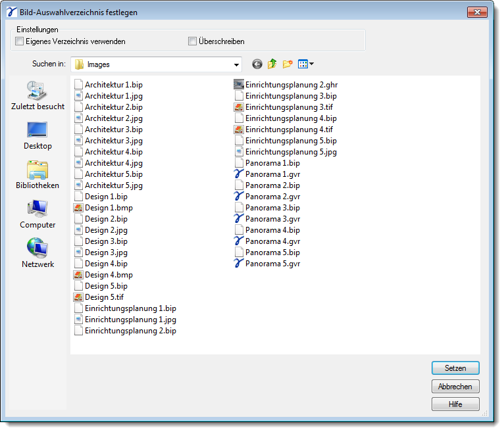Expand the Suchen in Images dropdown
This screenshot has height=432, width=504.
(x=236, y=64)
